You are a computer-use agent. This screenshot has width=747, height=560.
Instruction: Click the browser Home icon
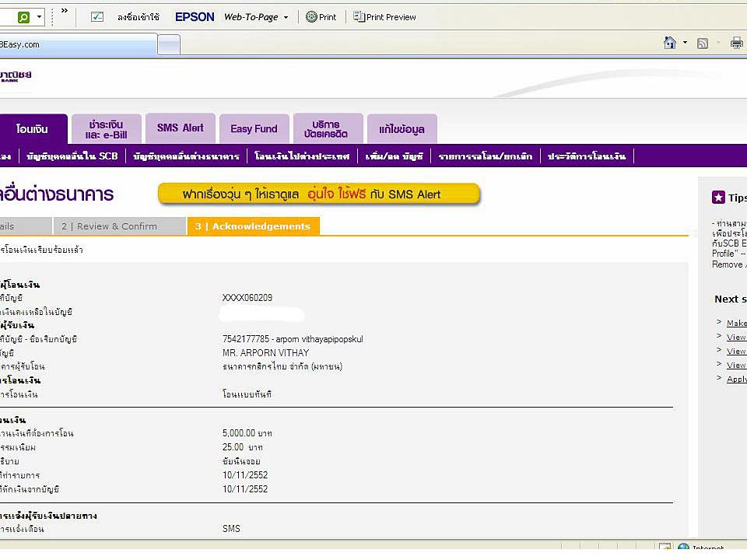coord(669,44)
